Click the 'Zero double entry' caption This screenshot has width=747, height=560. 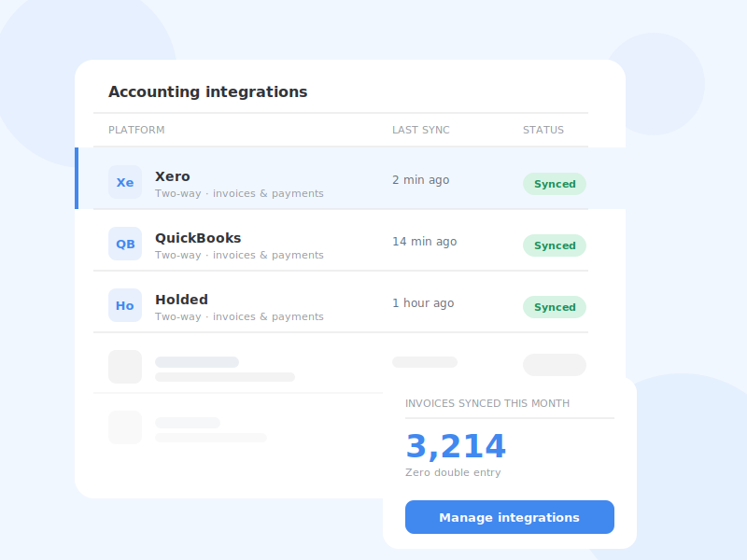(x=453, y=472)
